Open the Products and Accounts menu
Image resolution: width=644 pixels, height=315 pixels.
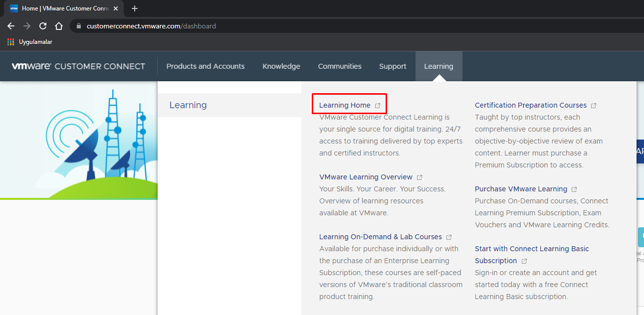206,66
